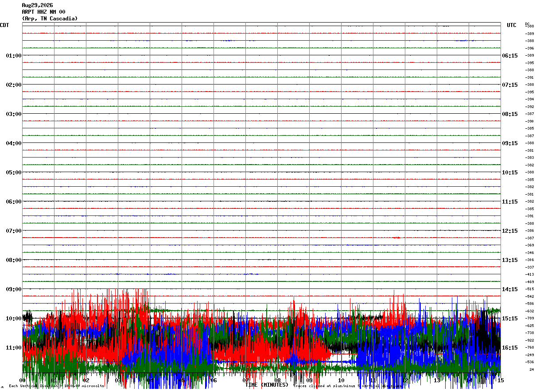The width and height of the screenshot is (536, 392).
Task: Click minute 06 on the bottom axis
Action: [214, 380]
